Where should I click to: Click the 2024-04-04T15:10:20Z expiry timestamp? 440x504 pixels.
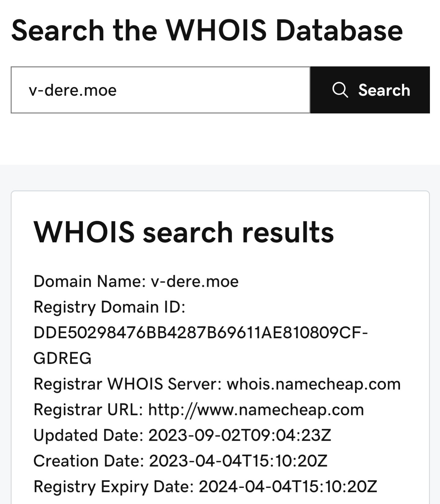(x=288, y=487)
